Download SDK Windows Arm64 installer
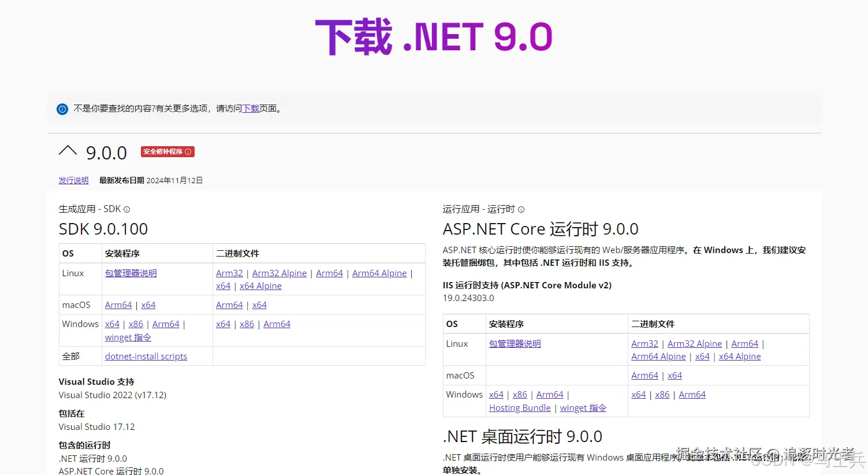Viewport: 868px width, 475px height. point(166,324)
